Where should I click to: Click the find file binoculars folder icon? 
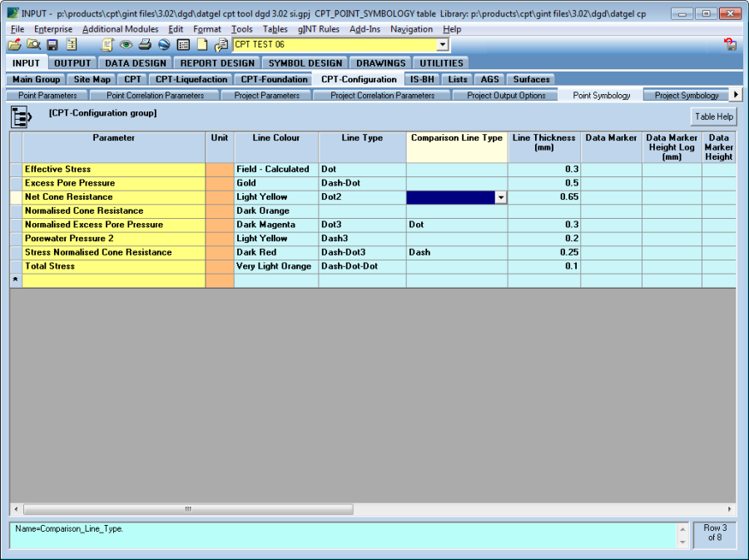[33, 45]
